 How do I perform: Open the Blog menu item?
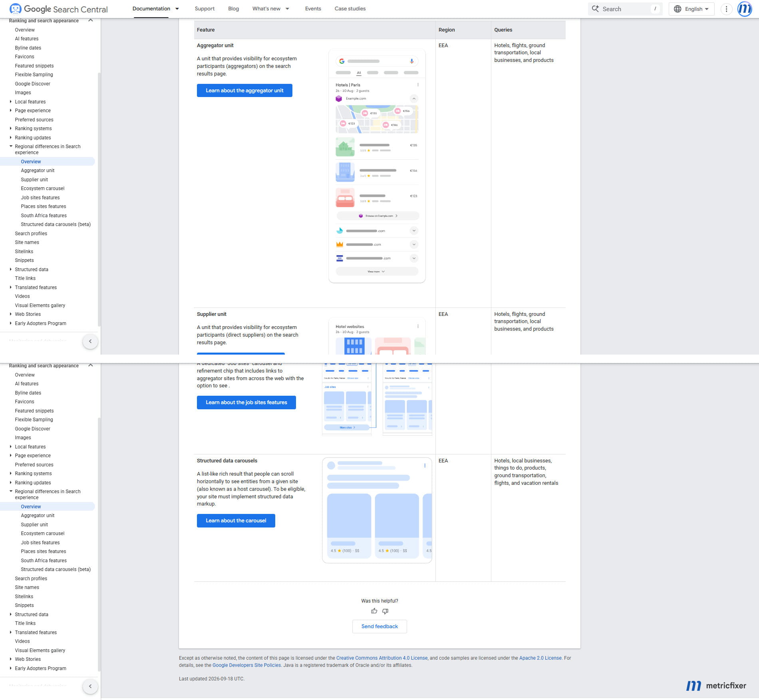(233, 9)
